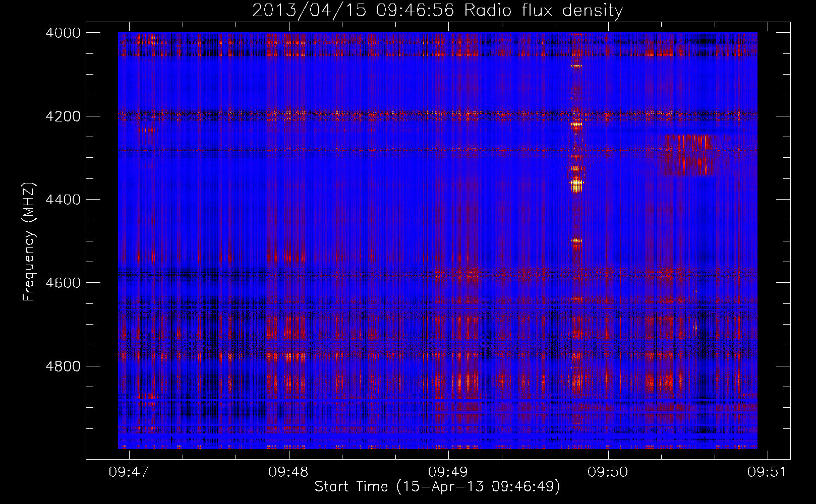The image size is (816, 504).
Task: Click the 09:49 time tick label
Action: pyautogui.click(x=448, y=472)
